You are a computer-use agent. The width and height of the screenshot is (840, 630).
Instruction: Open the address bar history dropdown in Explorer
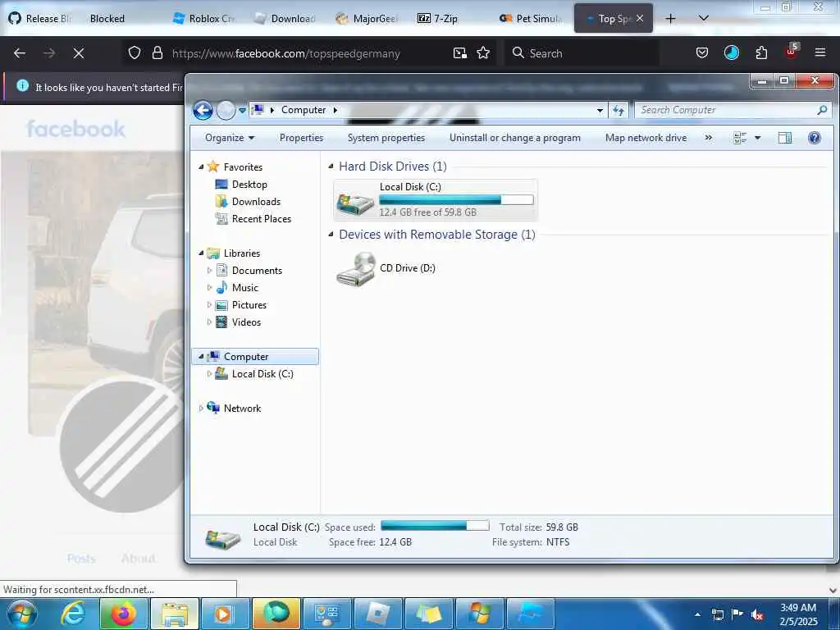coord(600,111)
